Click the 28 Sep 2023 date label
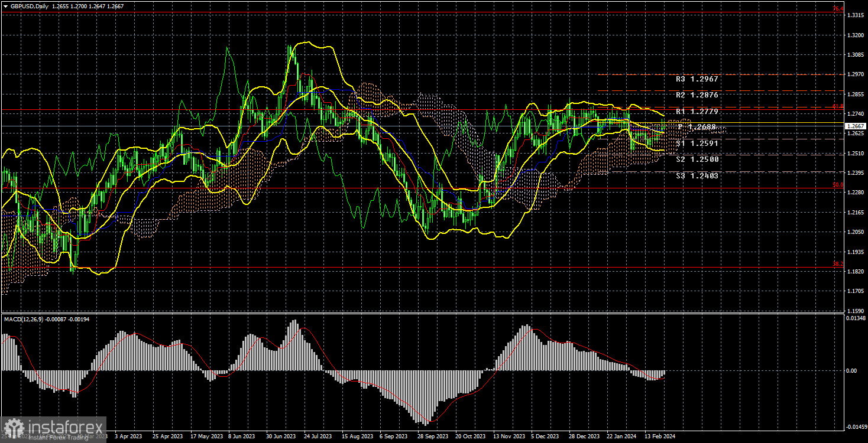 coord(433,437)
